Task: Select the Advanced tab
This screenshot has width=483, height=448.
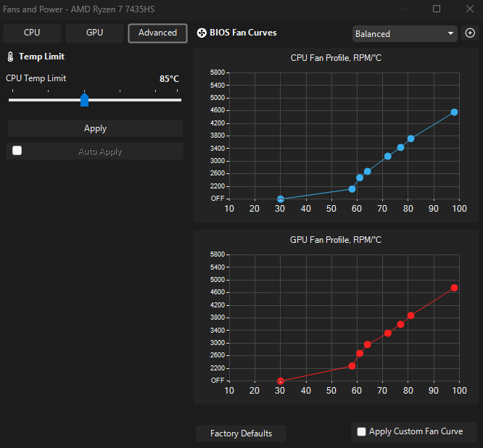Action: coord(157,33)
